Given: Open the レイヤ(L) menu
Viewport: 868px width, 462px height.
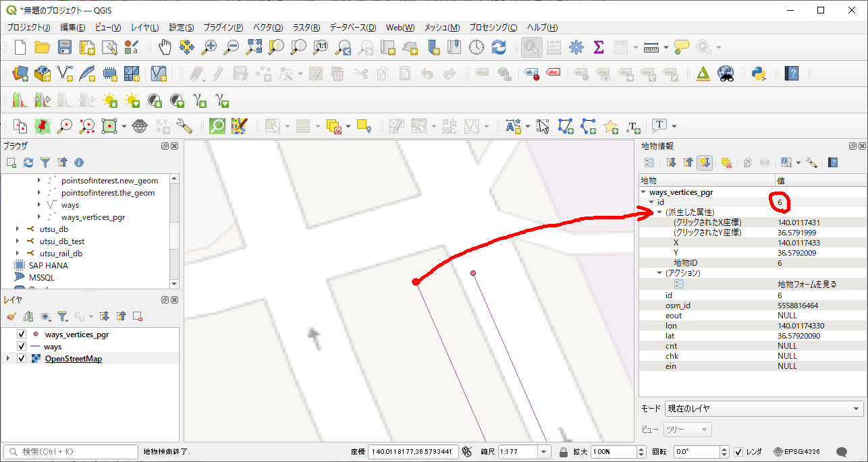Looking at the screenshot, I should click(144, 28).
